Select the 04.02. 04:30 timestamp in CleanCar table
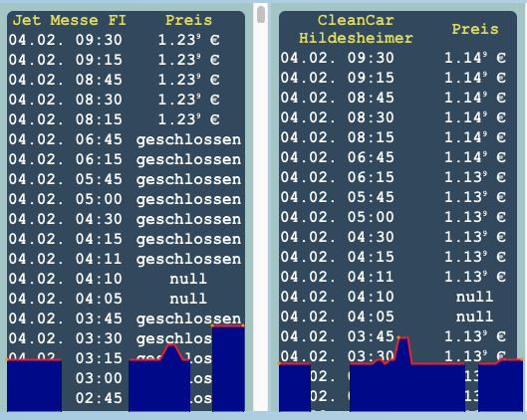The width and height of the screenshot is (527, 420). [338, 237]
